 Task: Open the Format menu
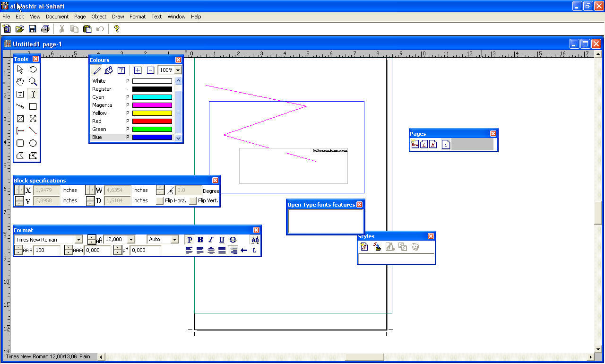[x=138, y=17]
